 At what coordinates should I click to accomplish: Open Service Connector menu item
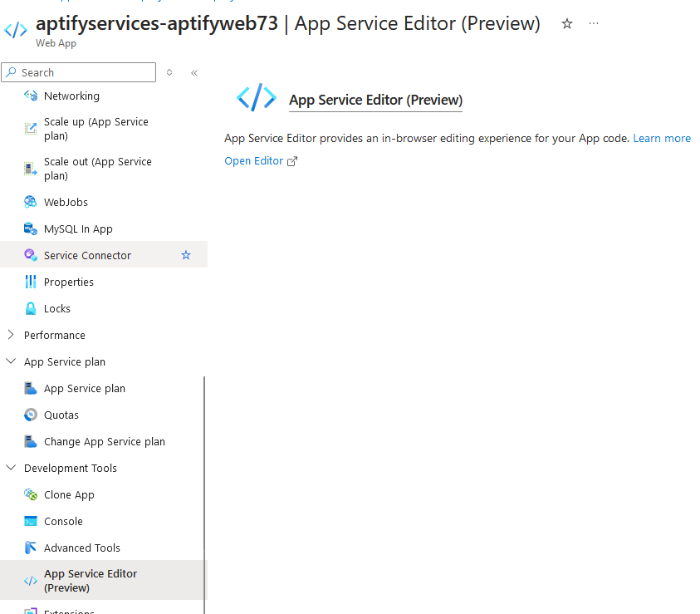click(x=87, y=255)
